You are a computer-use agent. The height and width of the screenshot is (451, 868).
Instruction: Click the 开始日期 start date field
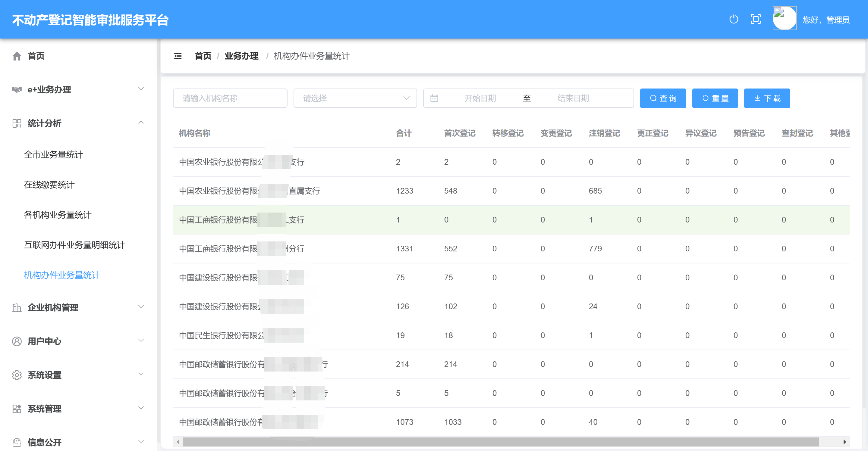click(480, 98)
